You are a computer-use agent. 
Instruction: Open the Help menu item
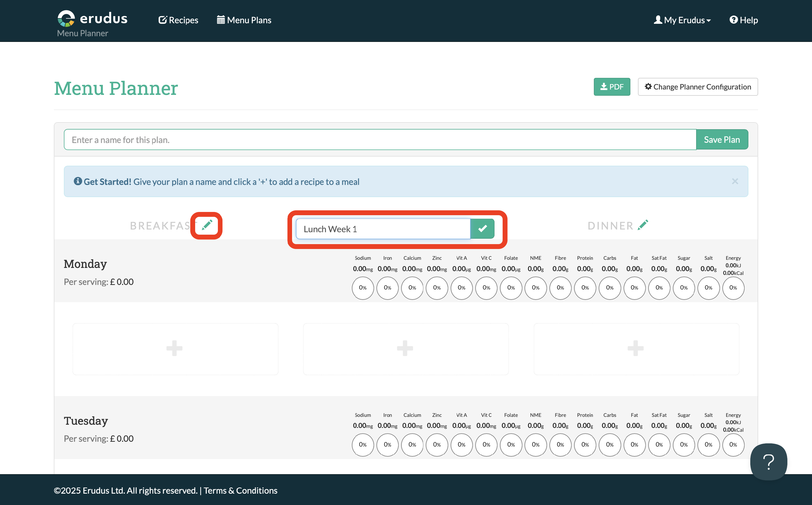744,20
